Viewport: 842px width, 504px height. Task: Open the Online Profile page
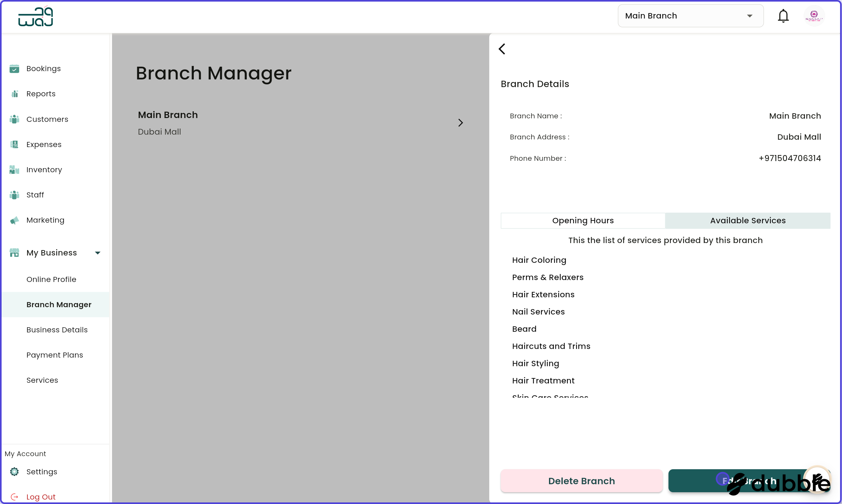point(52,279)
